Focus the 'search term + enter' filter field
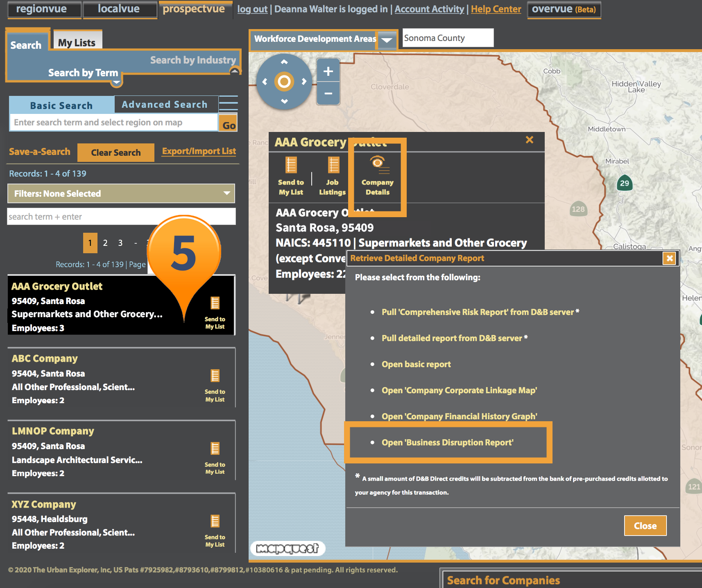 coord(121,216)
